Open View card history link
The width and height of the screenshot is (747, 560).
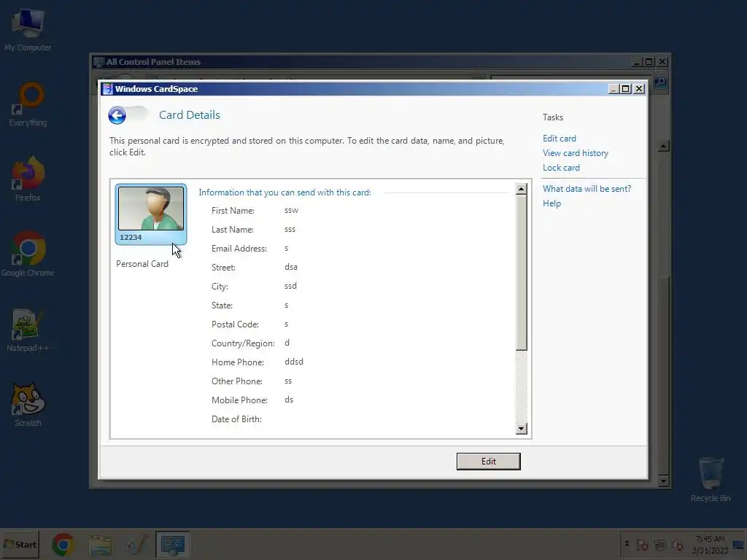576,153
